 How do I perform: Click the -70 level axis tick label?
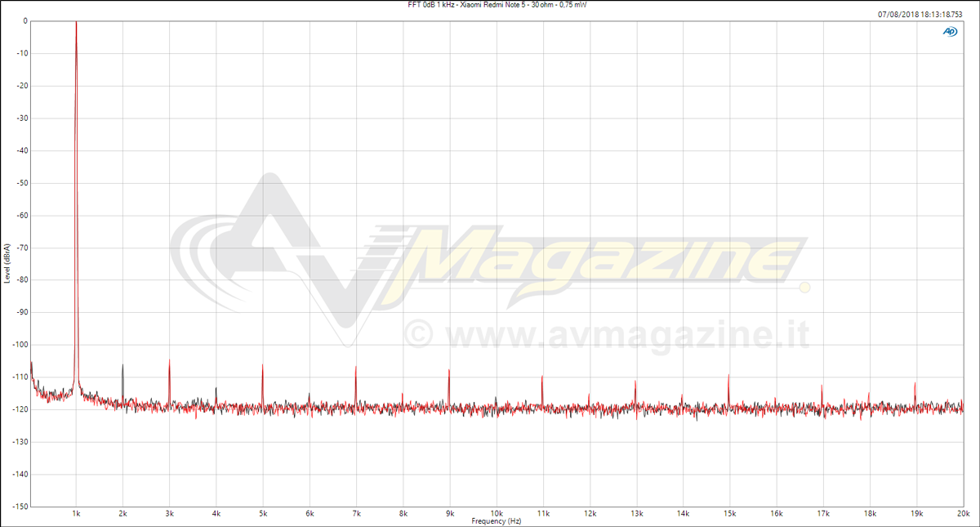pos(22,248)
